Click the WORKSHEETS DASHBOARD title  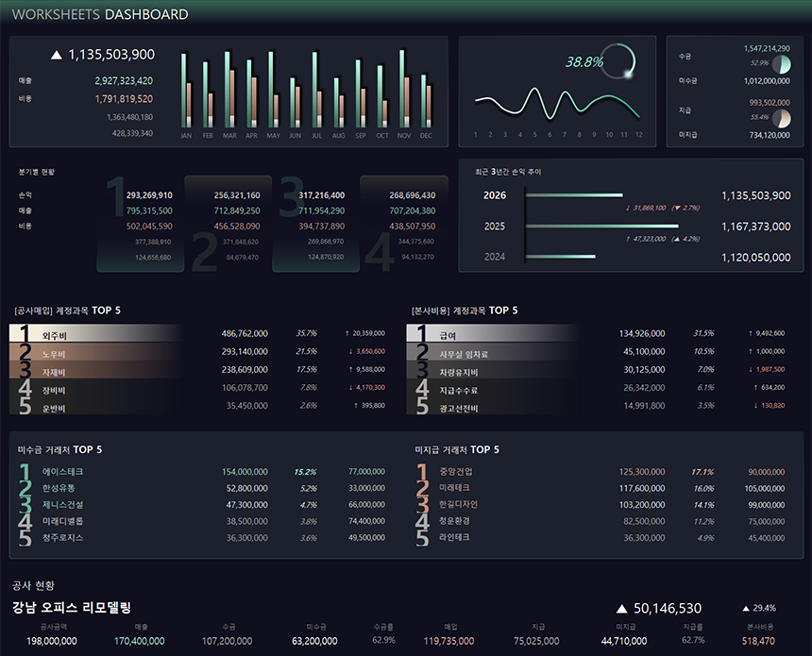100,14
